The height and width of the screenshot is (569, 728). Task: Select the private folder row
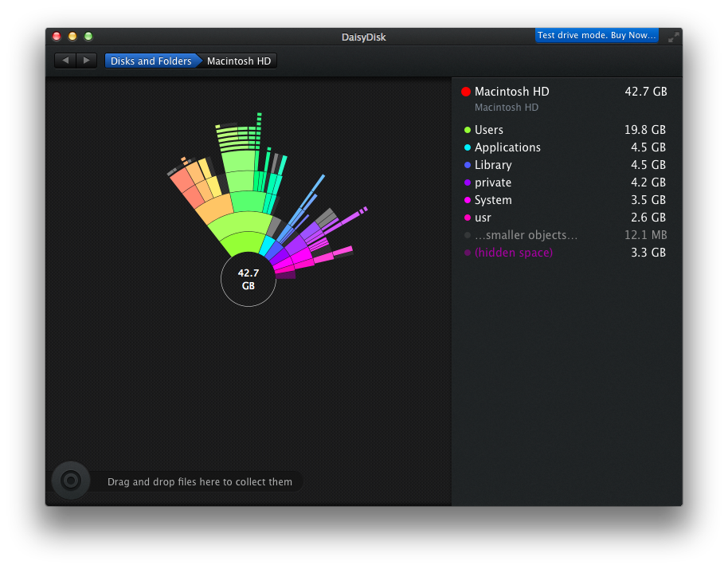(x=565, y=182)
